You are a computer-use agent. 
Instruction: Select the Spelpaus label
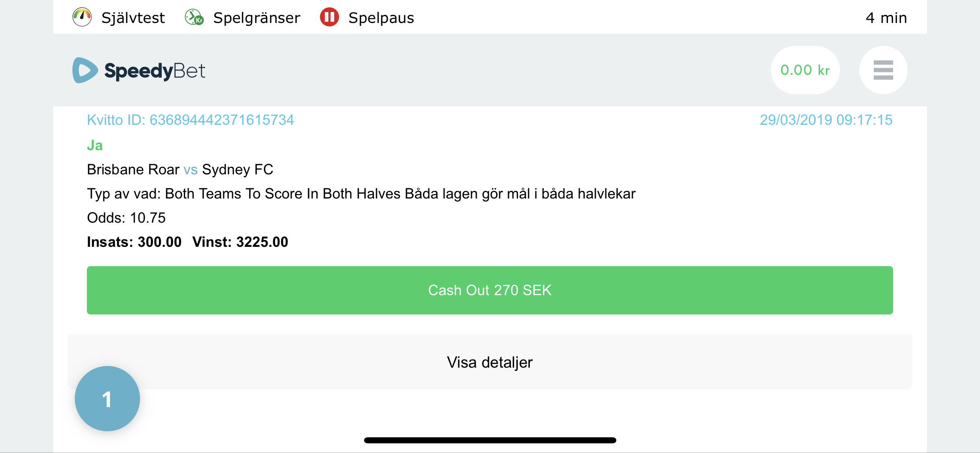381,18
